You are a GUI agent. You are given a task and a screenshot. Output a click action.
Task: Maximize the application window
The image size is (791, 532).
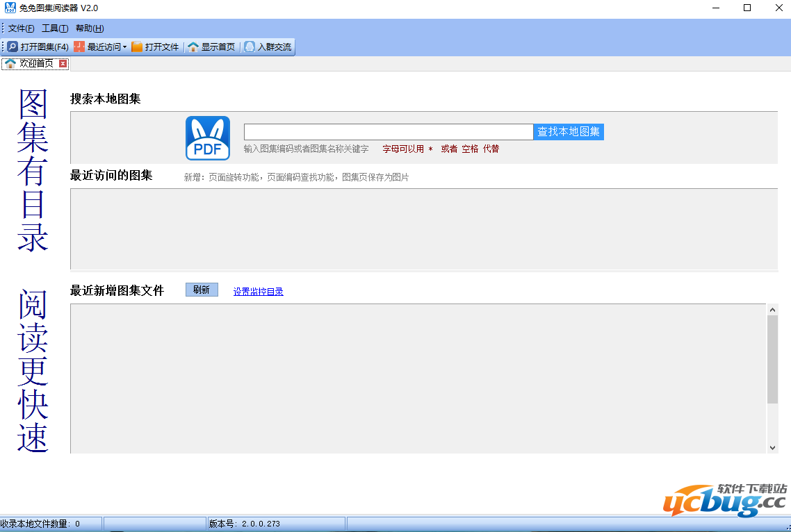[x=747, y=8]
